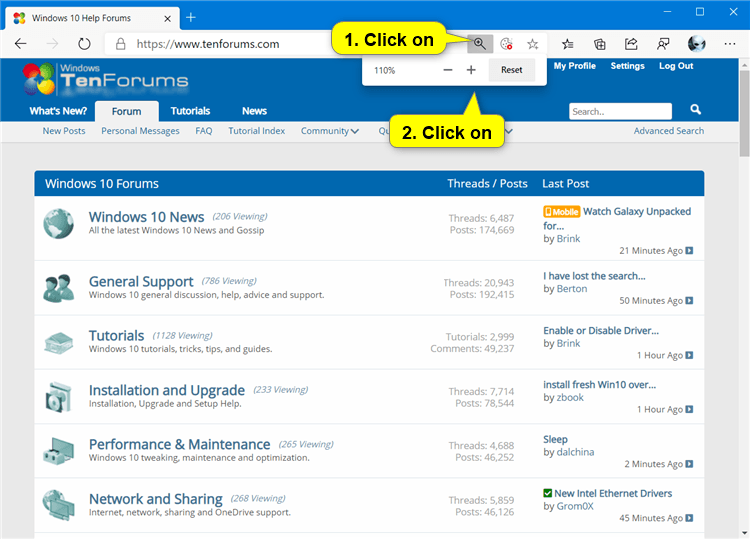The image size is (750, 539).
Task: Go to last post arrow beside 2 Minutes Ago
Action: click(689, 464)
